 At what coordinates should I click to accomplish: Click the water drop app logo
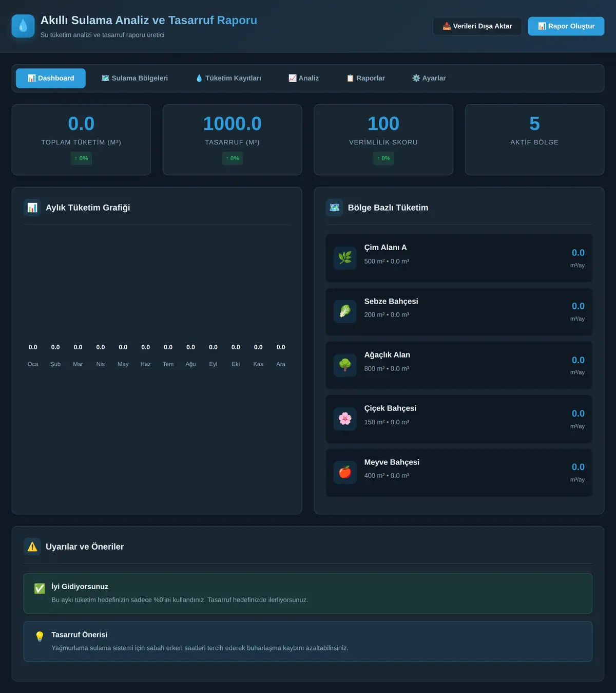pos(23,26)
